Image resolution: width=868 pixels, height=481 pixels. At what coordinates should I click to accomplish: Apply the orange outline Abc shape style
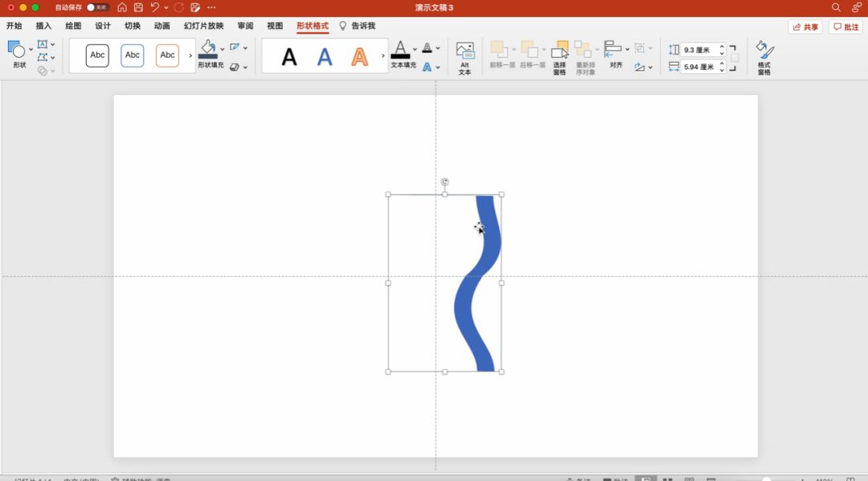(x=167, y=55)
